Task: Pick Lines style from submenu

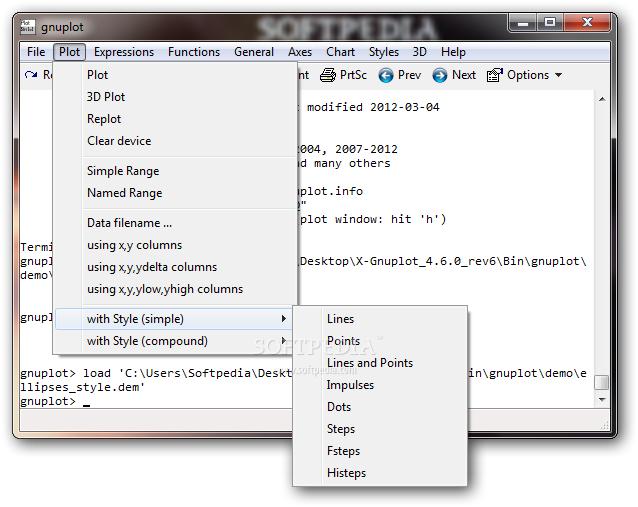Action: pos(380,319)
